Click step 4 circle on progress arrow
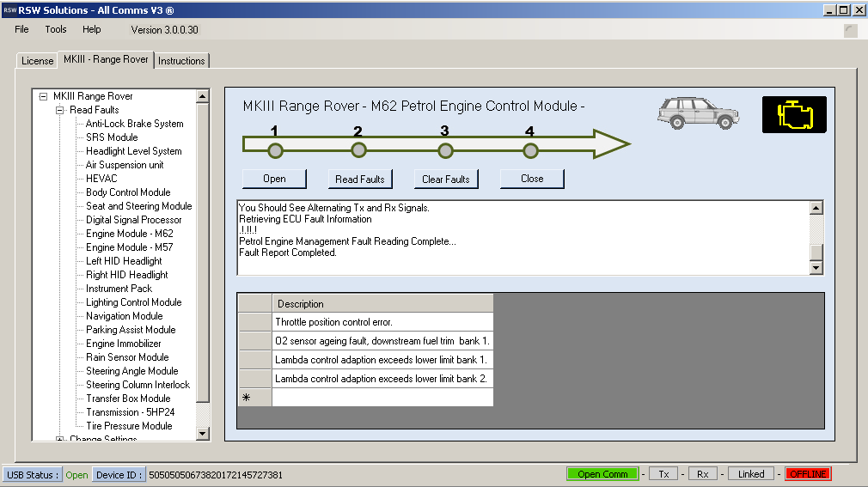 pyautogui.click(x=530, y=151)
